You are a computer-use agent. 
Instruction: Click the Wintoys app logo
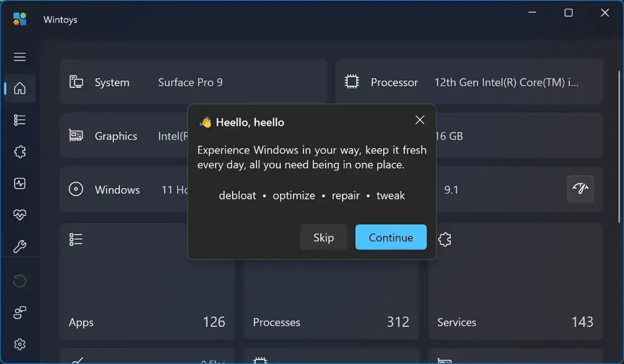click(x=19, y=19)
